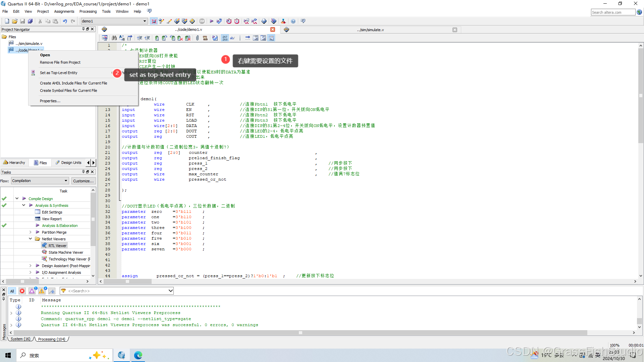Click the Help question-mark toolbar icon

click(293, 21)
